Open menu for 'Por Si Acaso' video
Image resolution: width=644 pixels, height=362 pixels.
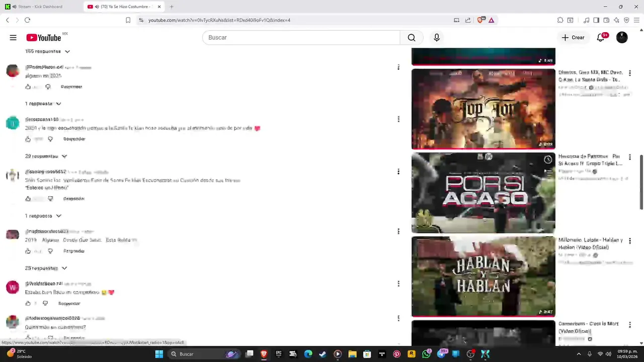pos(629,157)
